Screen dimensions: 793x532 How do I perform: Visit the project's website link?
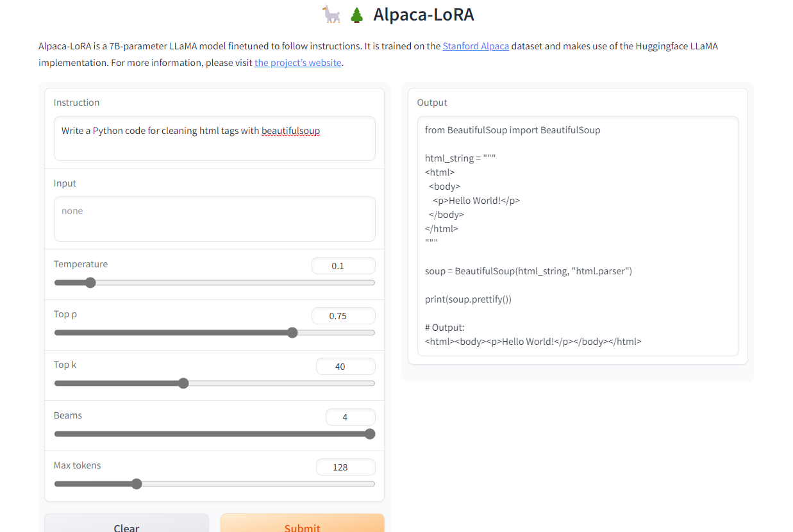pos(297,62)
